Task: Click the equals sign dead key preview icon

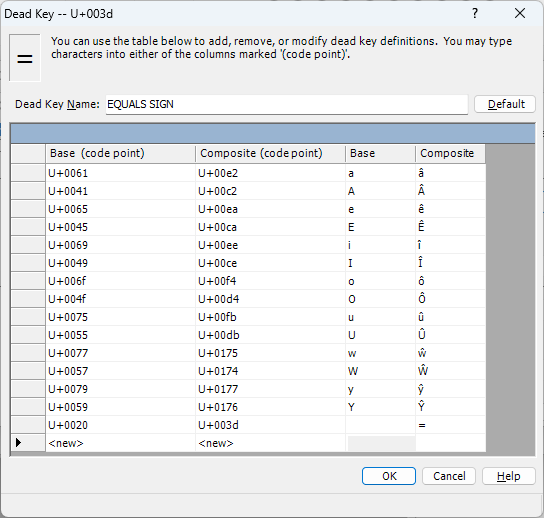Action: coord(25,58)
